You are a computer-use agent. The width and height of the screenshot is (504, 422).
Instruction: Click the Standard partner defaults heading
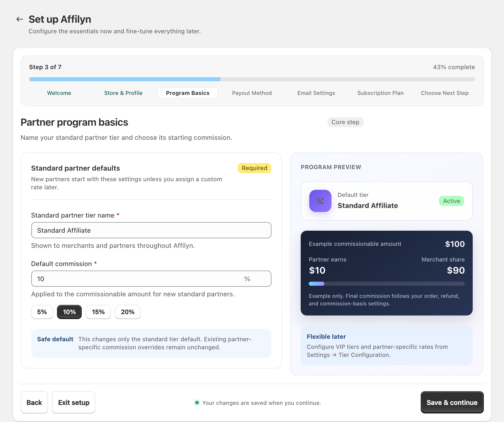point(75,168)
